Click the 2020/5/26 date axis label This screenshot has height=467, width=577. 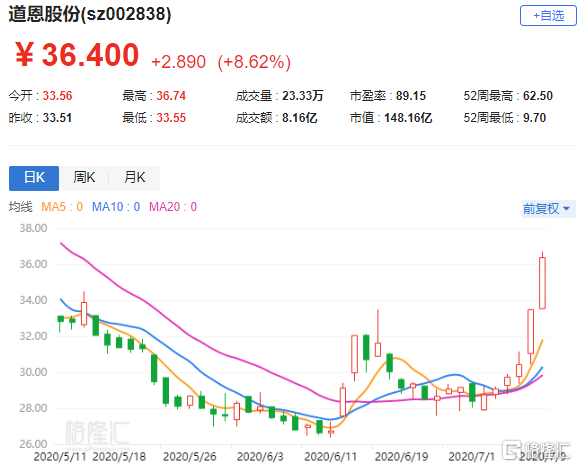coord(190,457)
